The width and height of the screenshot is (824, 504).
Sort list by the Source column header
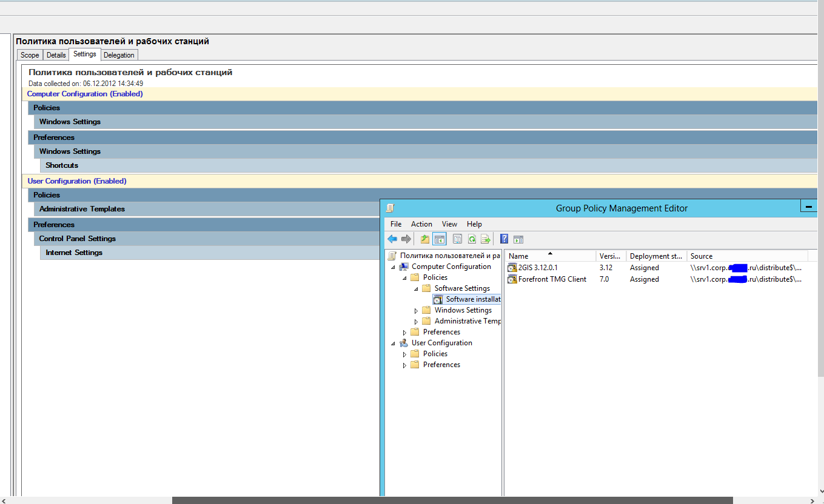pos(747,256)
